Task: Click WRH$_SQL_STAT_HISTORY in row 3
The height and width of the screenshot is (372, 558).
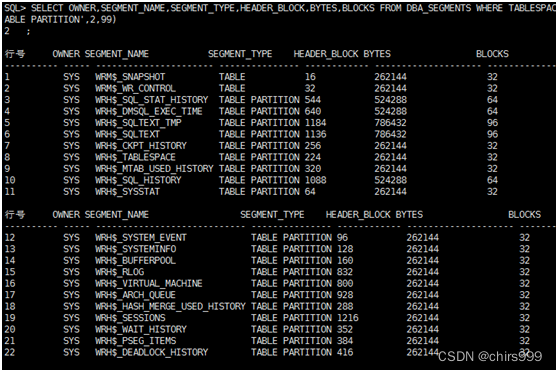Action: click(151, 100)
